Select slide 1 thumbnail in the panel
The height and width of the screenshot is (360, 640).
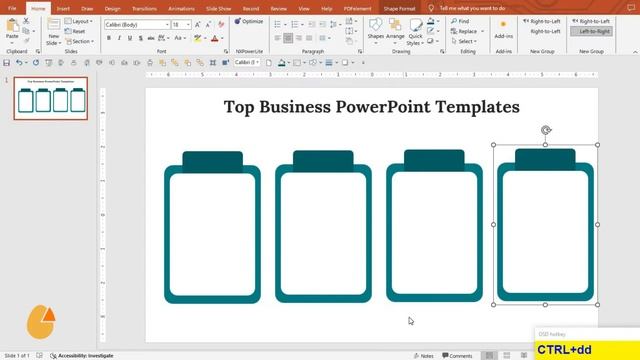51,98
